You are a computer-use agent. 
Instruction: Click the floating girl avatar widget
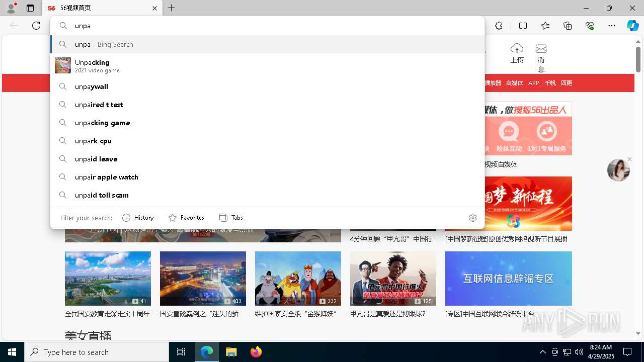[618, 170]
